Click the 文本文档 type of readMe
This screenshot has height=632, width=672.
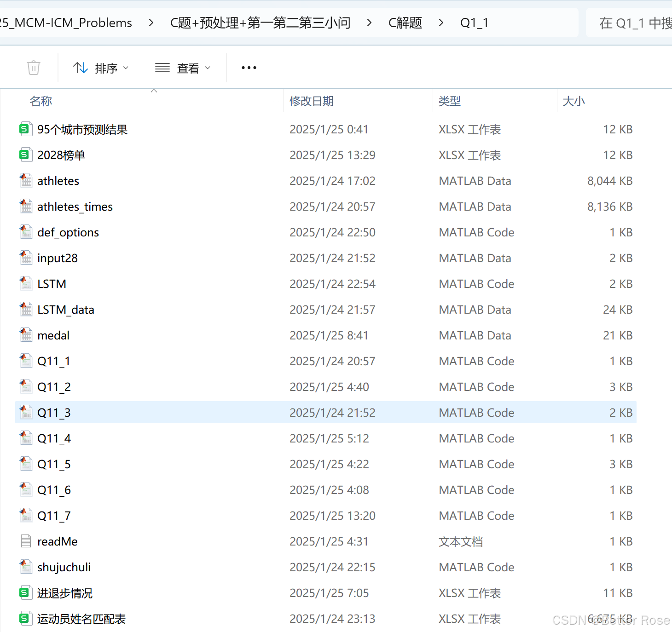click(461, 542)
